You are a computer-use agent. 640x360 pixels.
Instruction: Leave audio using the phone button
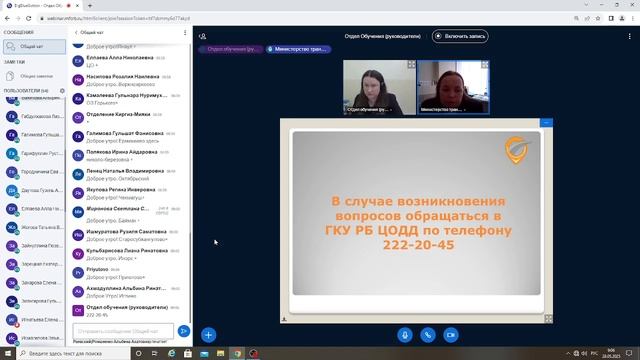428,335
